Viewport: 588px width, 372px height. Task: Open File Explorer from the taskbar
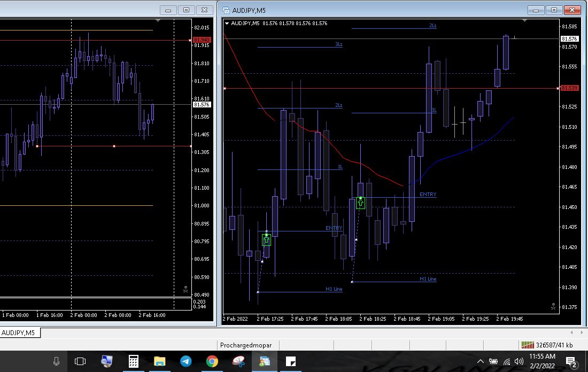(160, 362)
